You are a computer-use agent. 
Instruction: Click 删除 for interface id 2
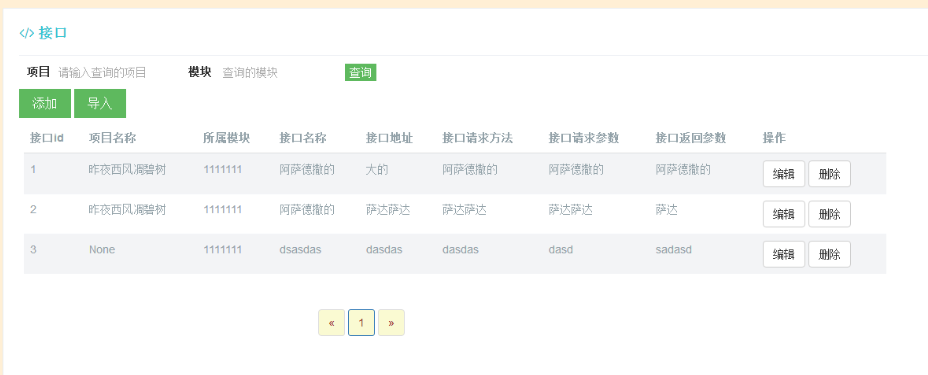click(829, 214)
